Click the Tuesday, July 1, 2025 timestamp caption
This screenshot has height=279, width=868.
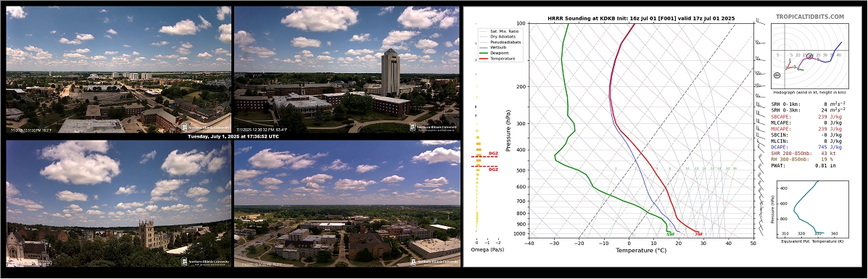(x=233, y=136)
